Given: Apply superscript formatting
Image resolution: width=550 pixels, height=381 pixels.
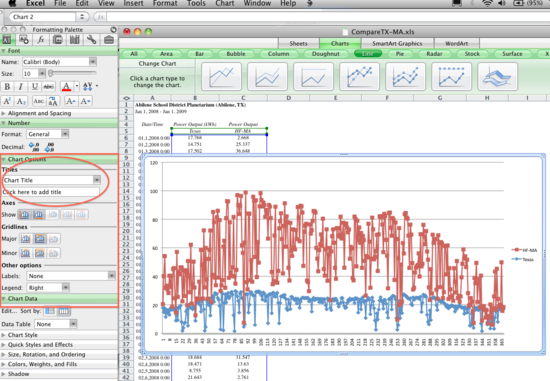Looking at the screenshot, I should coord(7,101).
